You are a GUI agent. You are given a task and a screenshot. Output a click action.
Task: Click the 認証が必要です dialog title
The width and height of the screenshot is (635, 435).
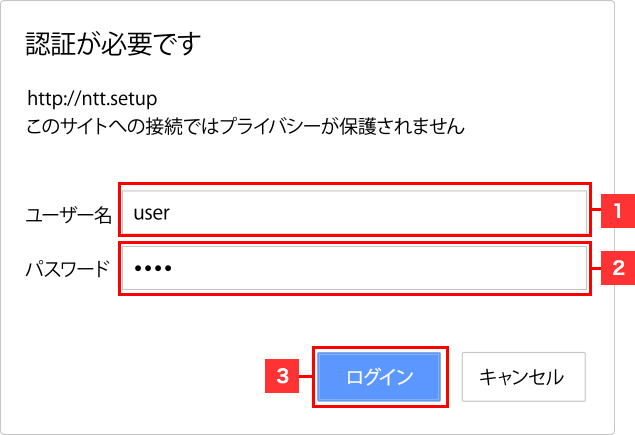112,44
